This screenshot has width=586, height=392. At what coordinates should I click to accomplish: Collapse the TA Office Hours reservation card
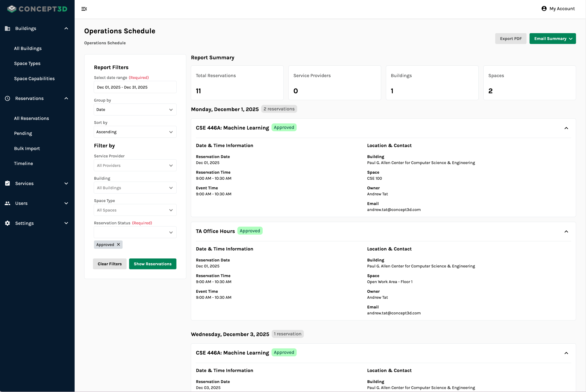pyautogui.click(x=566, y=232)
